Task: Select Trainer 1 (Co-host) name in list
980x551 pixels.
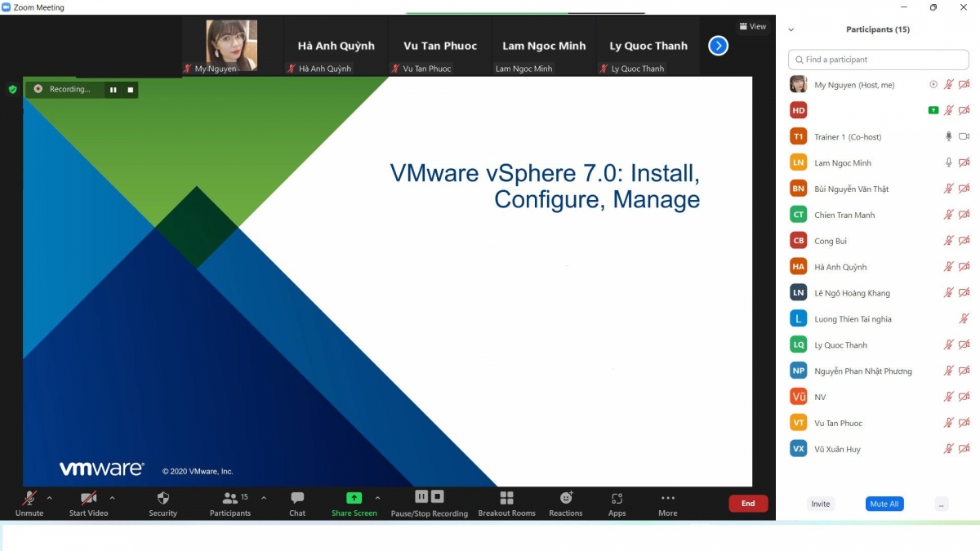Action: tap(848, 137)
